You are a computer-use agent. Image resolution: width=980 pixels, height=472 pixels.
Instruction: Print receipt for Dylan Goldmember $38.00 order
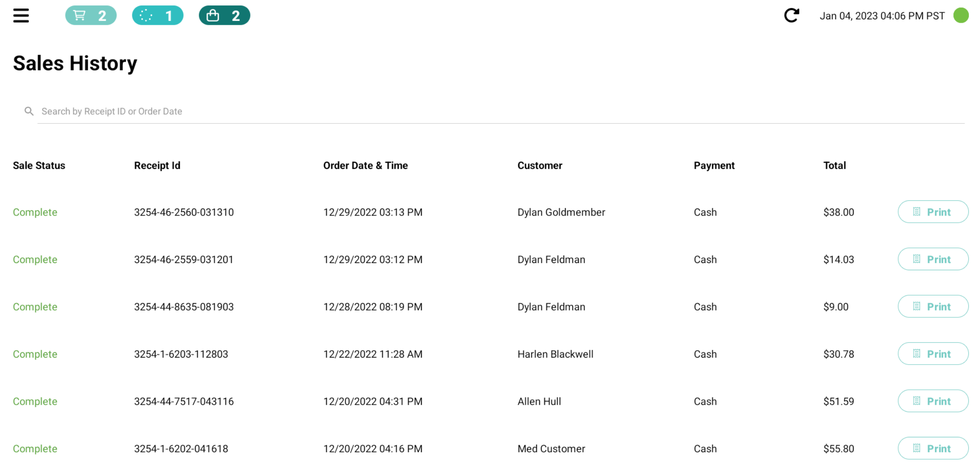(x=933, y=212)
